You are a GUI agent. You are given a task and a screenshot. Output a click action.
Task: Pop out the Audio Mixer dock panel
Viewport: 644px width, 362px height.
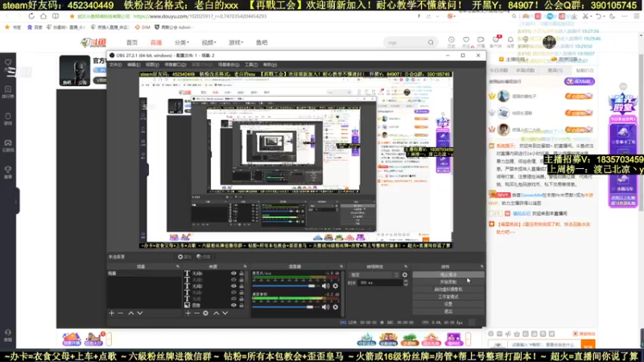pos(341,266)
